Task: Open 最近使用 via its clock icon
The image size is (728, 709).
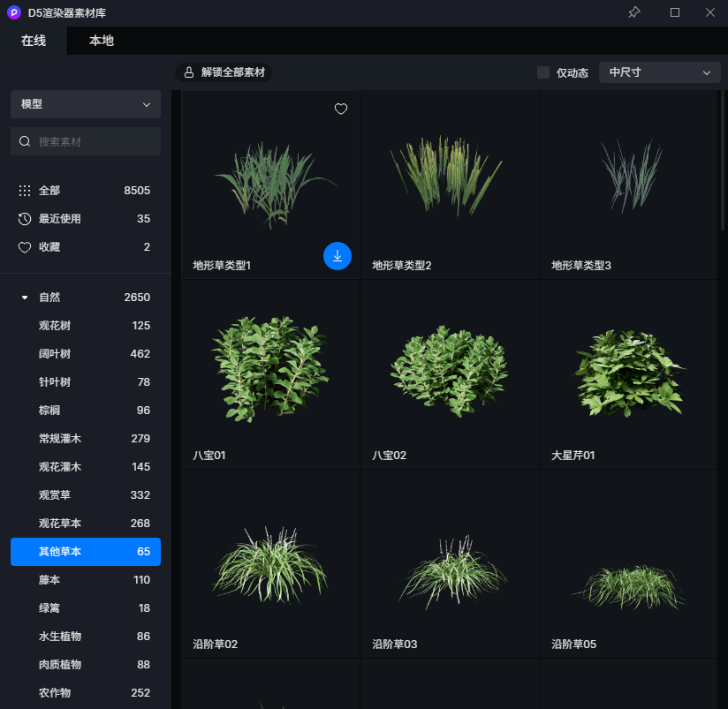Action: click(x=25, y=219)
